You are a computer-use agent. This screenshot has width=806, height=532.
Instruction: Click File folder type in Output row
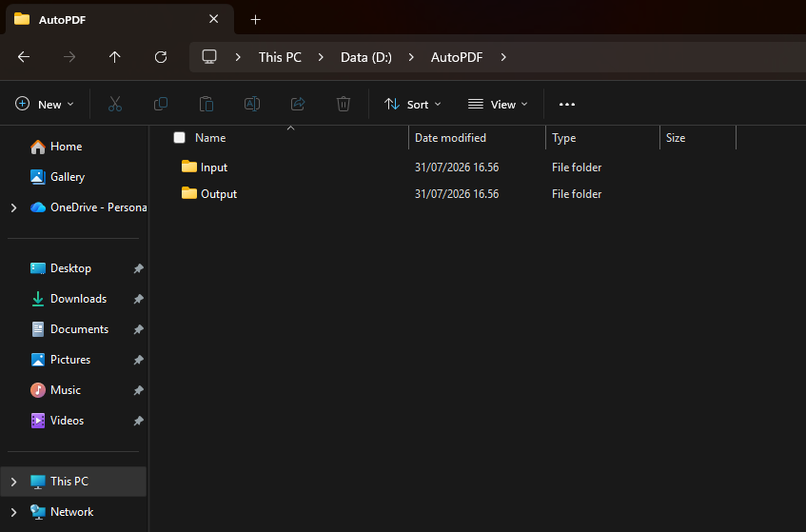577,194
